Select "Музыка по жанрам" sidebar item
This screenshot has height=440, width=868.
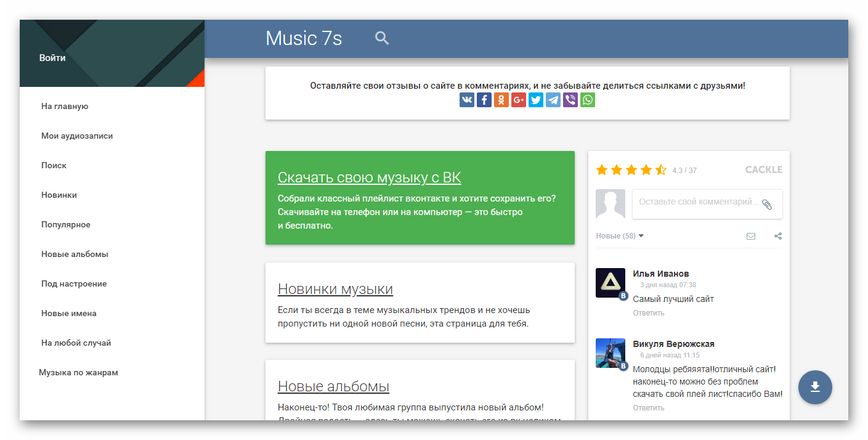click(x=78, y=373)
